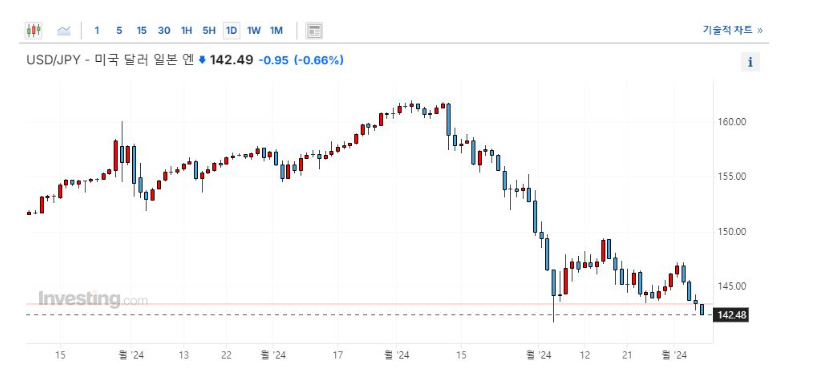Select the candlestick chart type icon
This screenshot has width=821, height=381.
click(34, 30)
